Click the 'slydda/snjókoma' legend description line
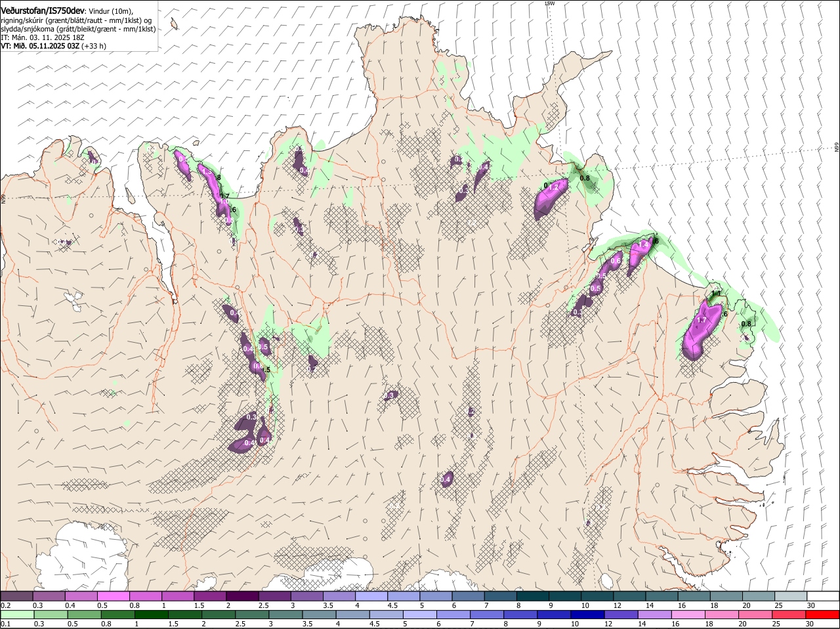Image resolution: width=840 pixels, height=629 pixels. pyautogui.click(x=78, y=29)
